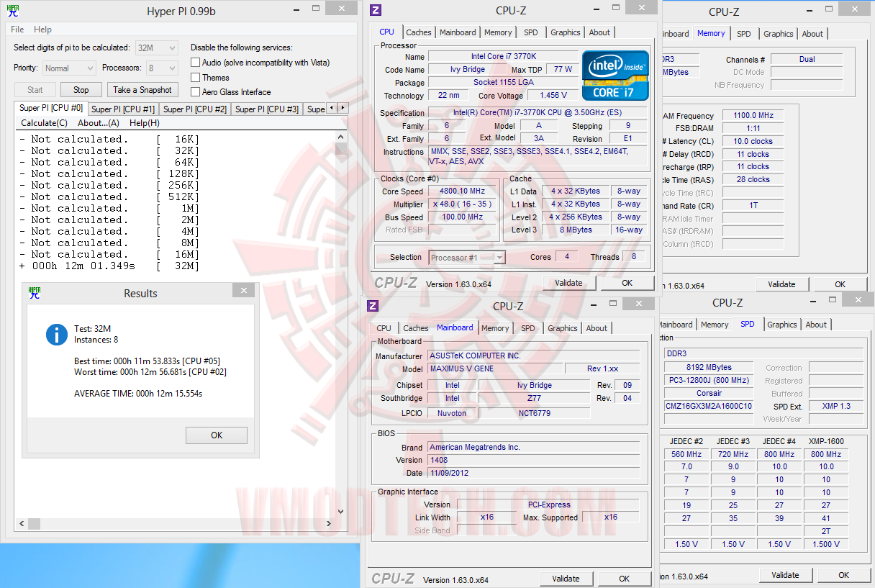
Task: Click the Core Speed 4800.10 MHz field
Action: [461, 191]
